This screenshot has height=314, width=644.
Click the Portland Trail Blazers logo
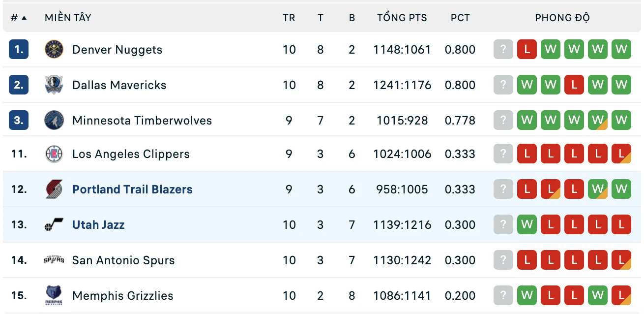54,189
